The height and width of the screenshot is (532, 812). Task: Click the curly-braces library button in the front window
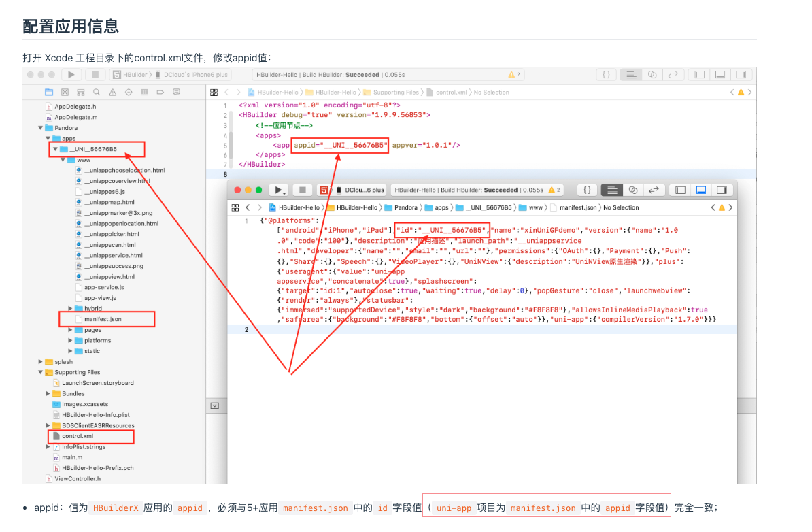[587, 190]
